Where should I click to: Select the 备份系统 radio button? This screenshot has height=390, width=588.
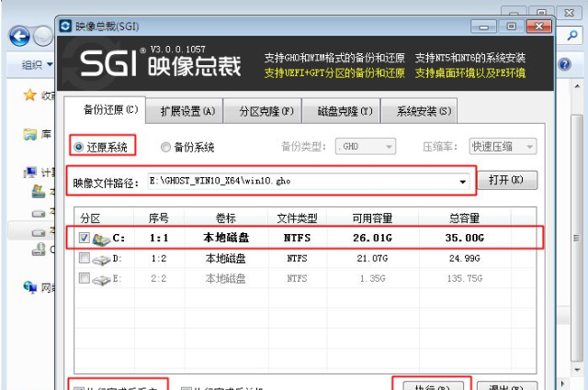click(165, 147)
